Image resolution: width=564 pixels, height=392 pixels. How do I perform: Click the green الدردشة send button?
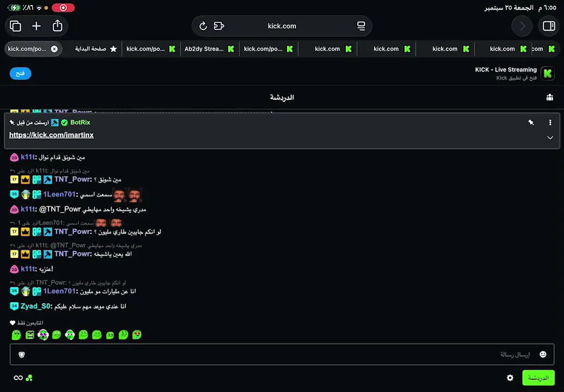(x=538, y=378)
